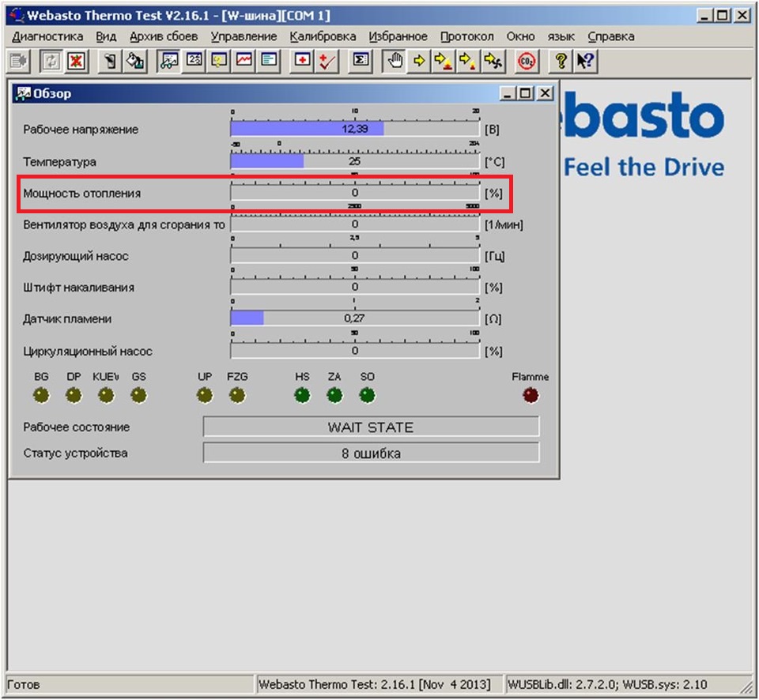Click the UP status indicator lamp

click(205, 396)
